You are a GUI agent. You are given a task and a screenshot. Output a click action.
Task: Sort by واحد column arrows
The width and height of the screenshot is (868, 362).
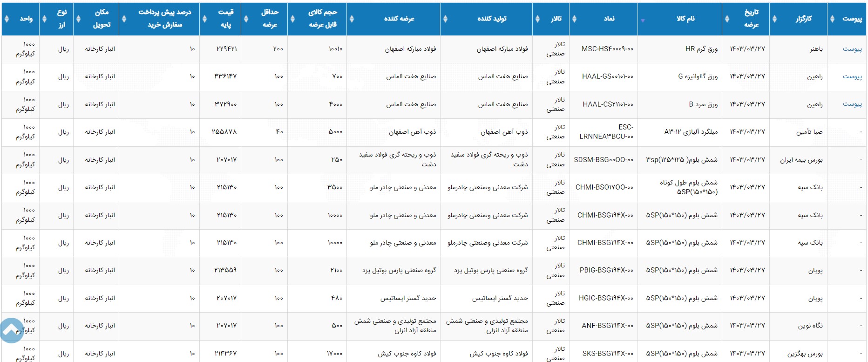click(7, 19)
